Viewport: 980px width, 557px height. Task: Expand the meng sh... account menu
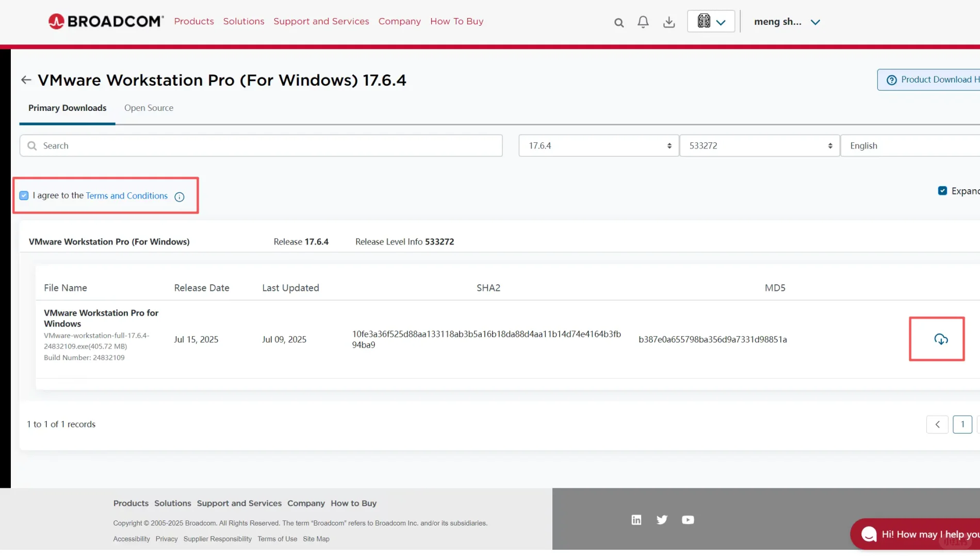(787, 22)
